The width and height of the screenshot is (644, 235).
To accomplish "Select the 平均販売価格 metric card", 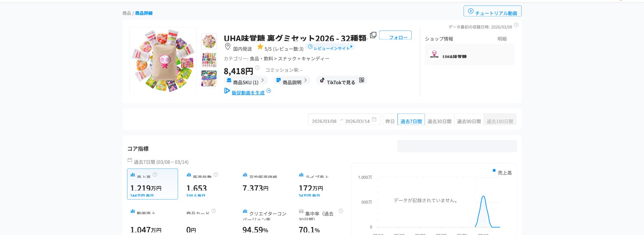I will [265, 184].
